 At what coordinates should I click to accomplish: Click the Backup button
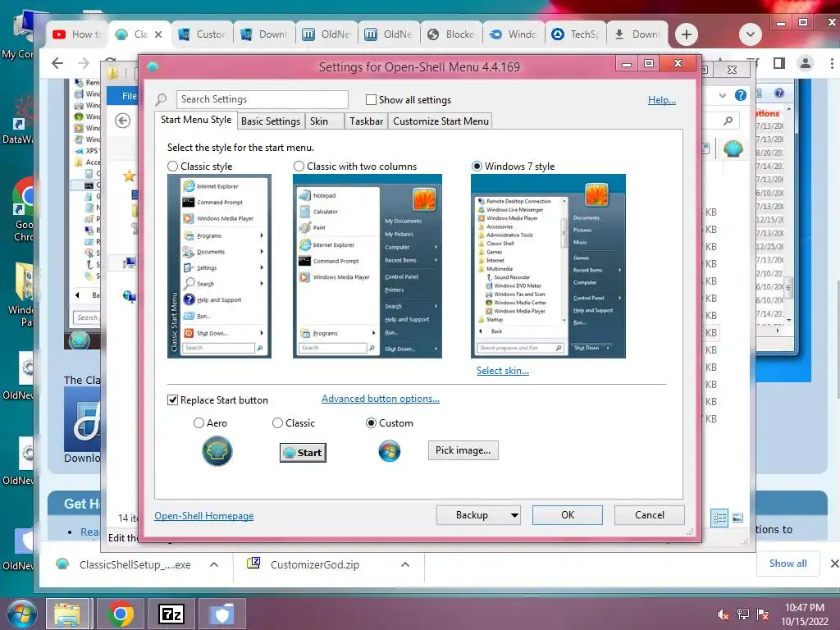tap(472, 515)
